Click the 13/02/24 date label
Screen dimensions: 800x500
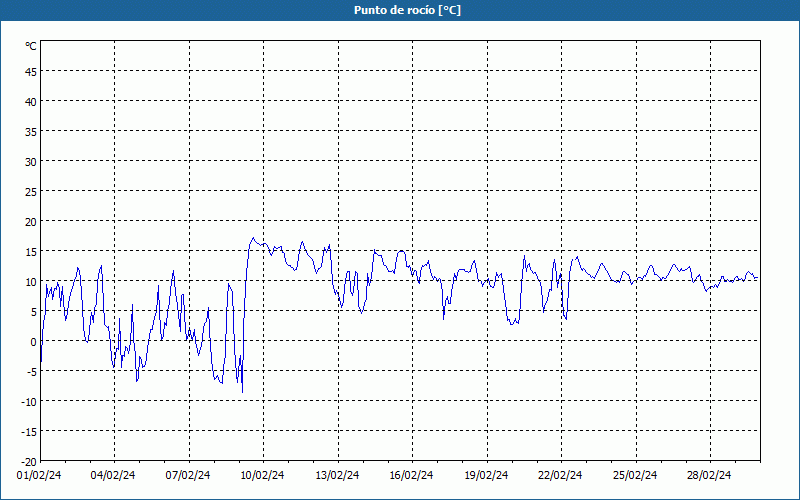coord(337,476)
